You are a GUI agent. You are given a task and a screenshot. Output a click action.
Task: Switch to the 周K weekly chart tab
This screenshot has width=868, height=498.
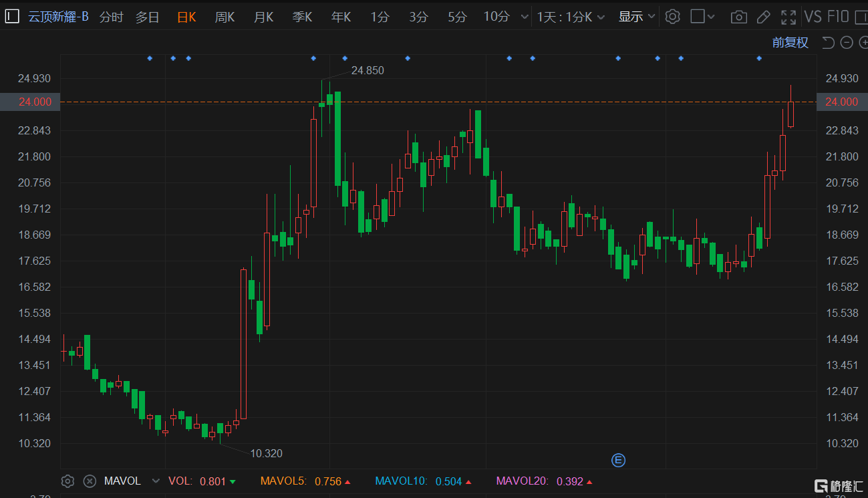click(225, 17)
